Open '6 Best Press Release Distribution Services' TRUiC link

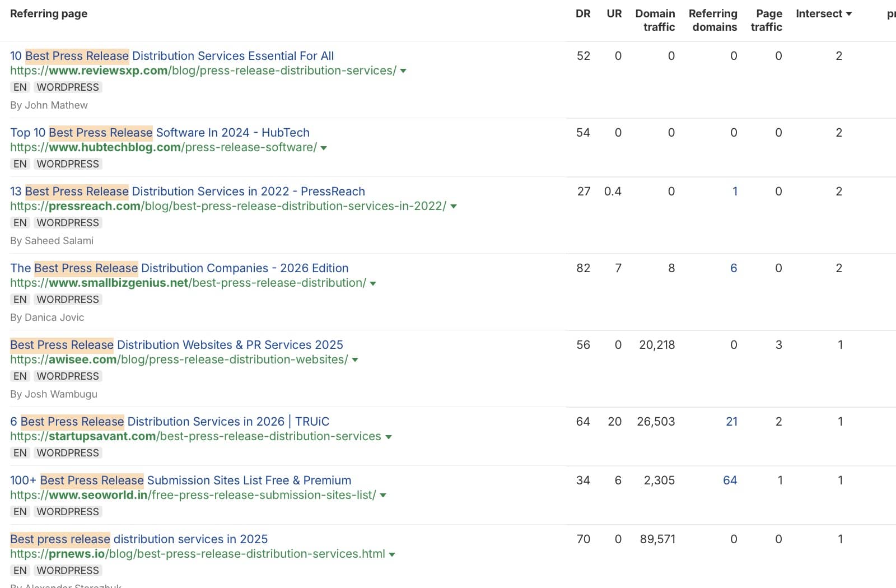pos(170,422)
